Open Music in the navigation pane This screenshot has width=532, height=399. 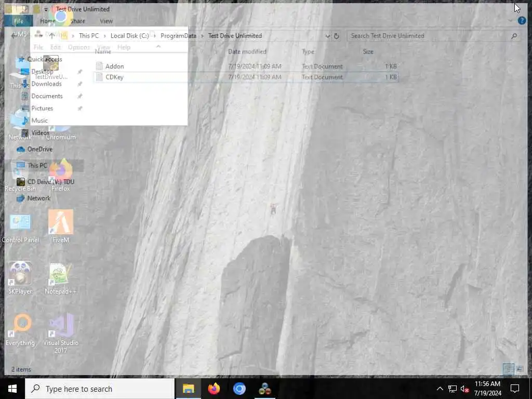click(x=39, y=121)
